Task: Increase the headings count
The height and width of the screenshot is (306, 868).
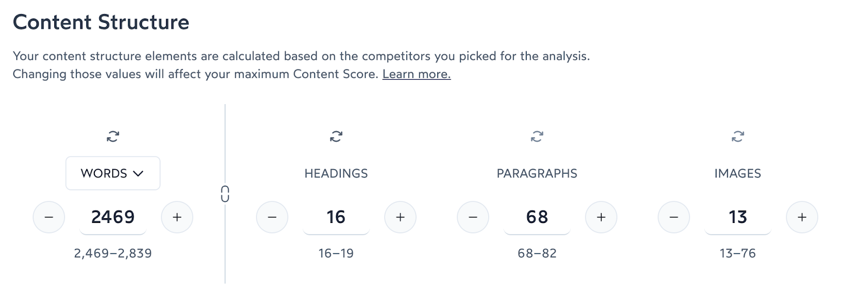Action: (400, 217)
